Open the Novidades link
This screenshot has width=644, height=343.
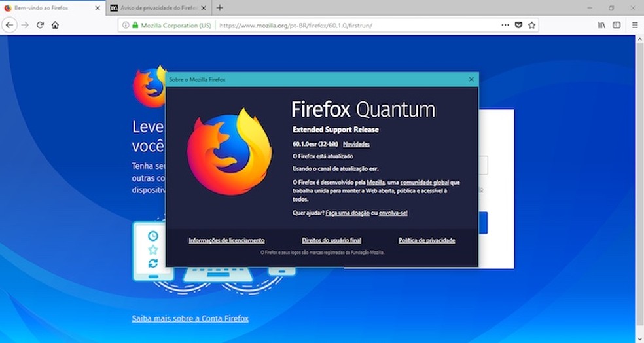(x=356, y=144)
